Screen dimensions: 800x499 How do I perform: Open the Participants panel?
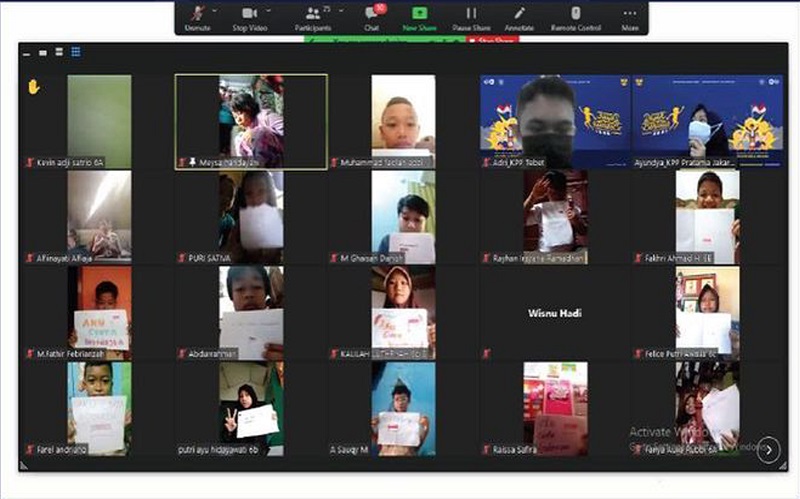pyautogui.click(x=313, y=13)
